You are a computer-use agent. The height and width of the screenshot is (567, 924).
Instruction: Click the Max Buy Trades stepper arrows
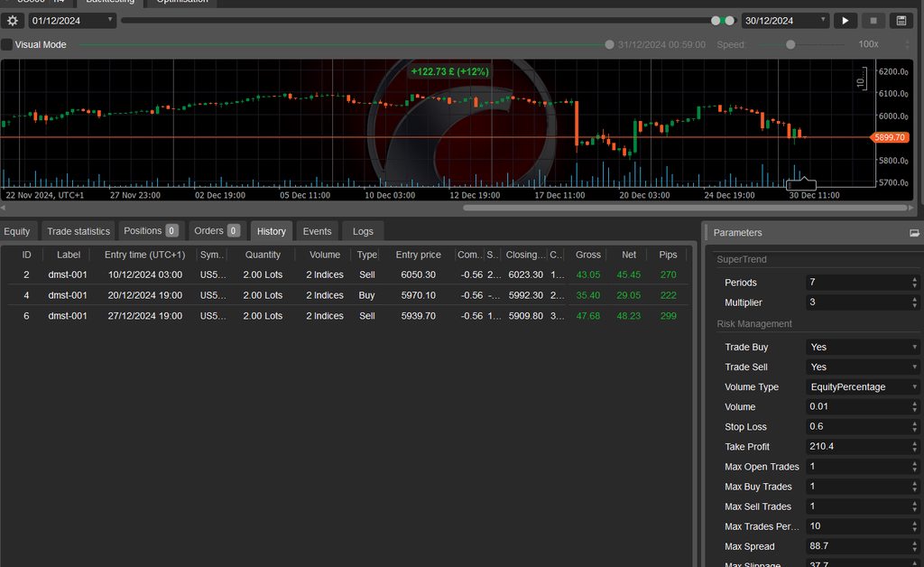(x=915, y=487)
